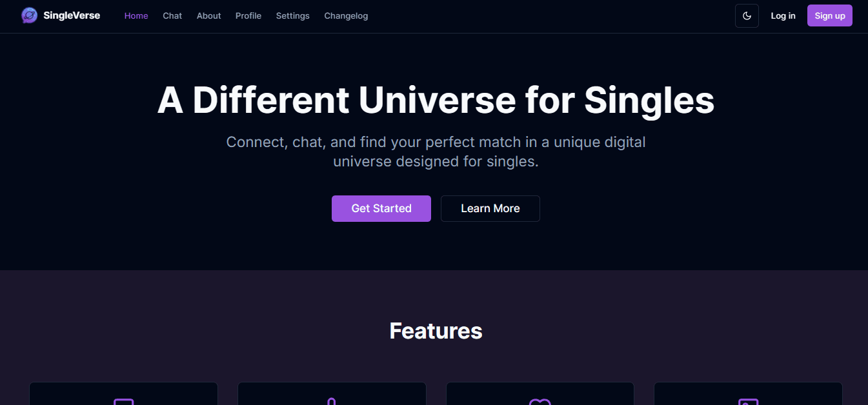Select the chat bubble feature icon
This screenshot has width=868, height=405.
pos(123,402)
